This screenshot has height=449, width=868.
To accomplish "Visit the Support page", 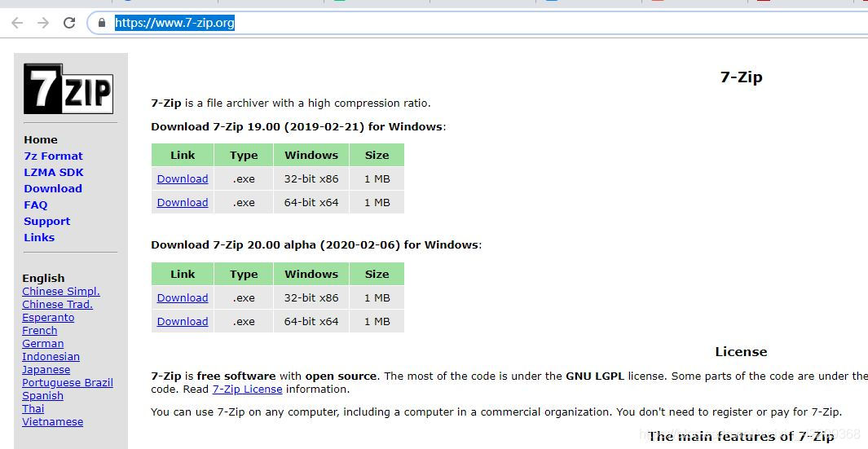I will (x=47, y=221).
